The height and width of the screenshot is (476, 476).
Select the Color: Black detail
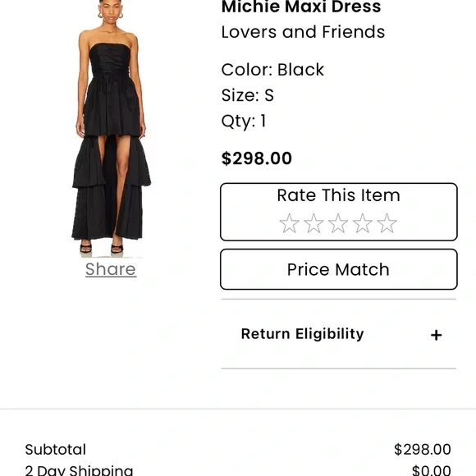272,70
